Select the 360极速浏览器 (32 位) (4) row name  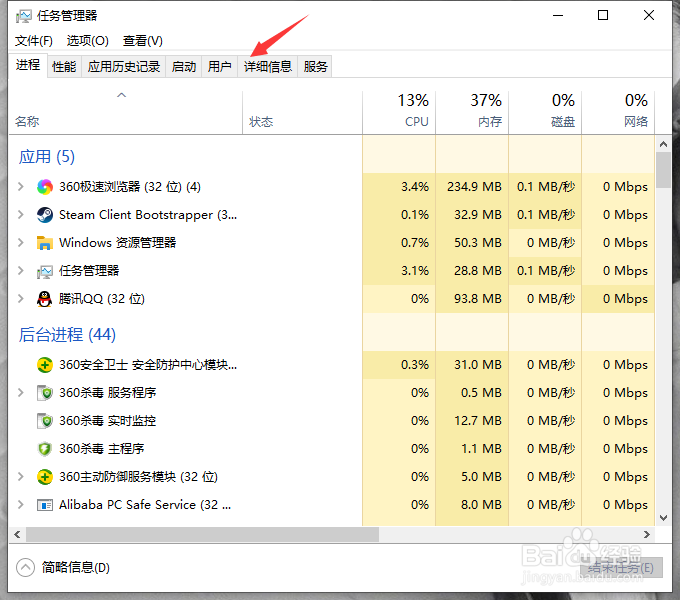point(130,187)
